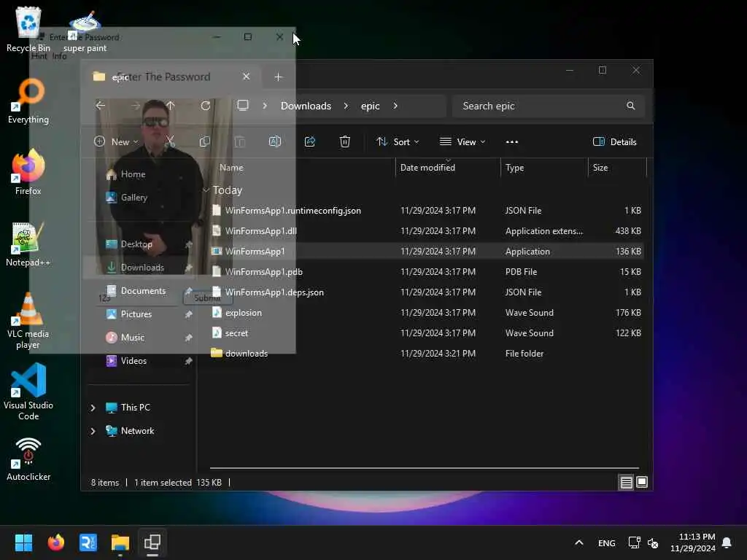747x560 pixels.
Task: Open See more (three dots) in Explorer toolbar
Action: [x=511, y=142]
